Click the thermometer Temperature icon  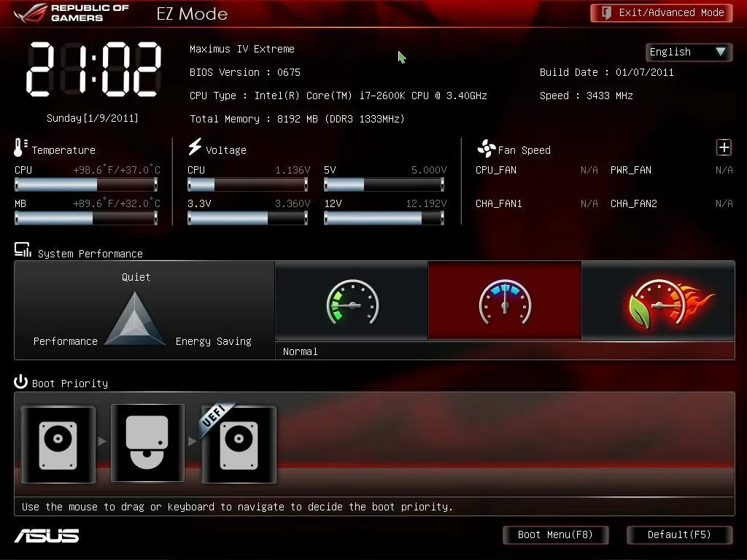pos(20,147)
